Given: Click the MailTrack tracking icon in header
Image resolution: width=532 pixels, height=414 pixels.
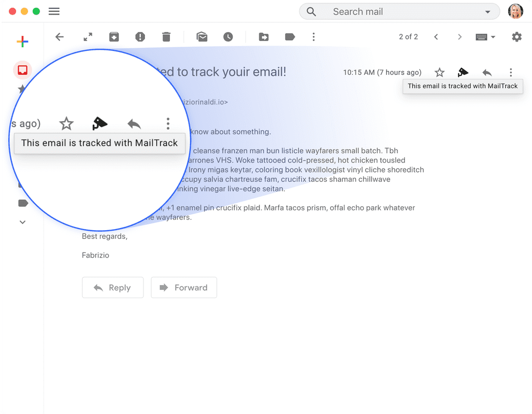Looking at the screenshot, I should point(463,72).
